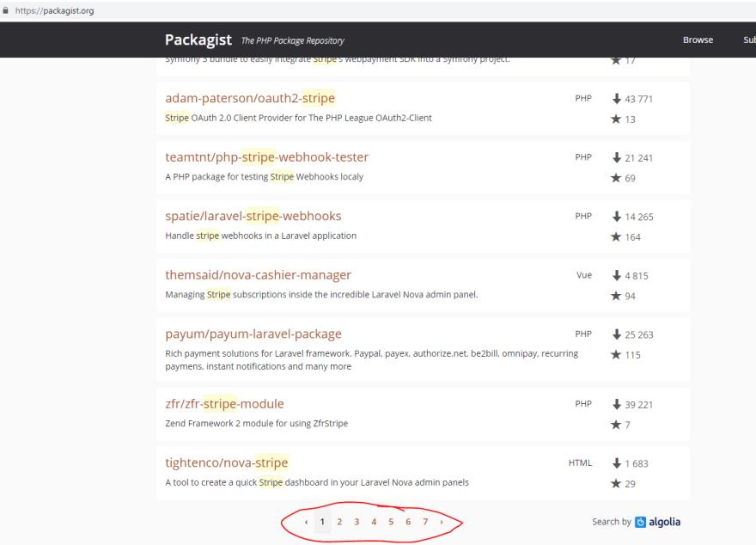
Task: Click download icon for teamtnt webhook-tester
Action: [616, 157]
